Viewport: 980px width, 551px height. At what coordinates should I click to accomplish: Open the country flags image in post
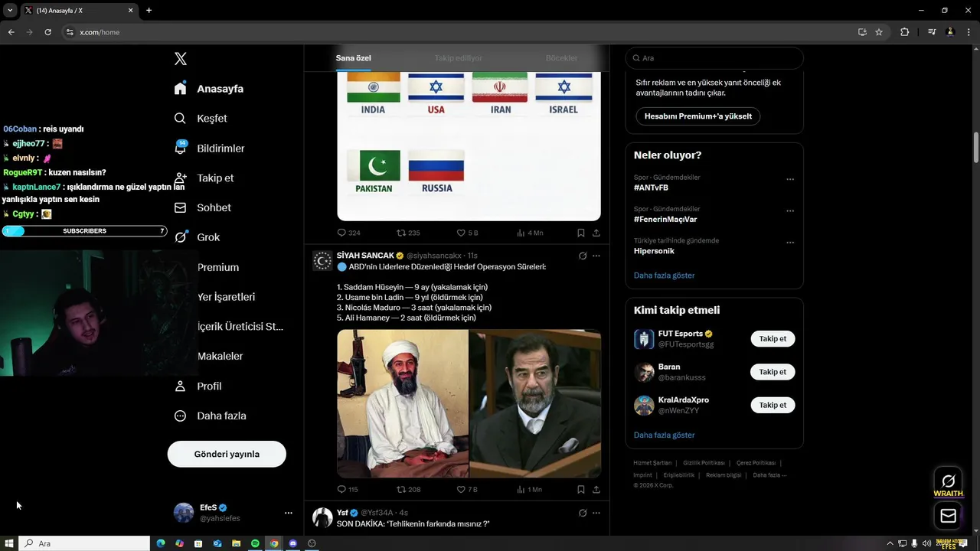[x=469, y=146]
